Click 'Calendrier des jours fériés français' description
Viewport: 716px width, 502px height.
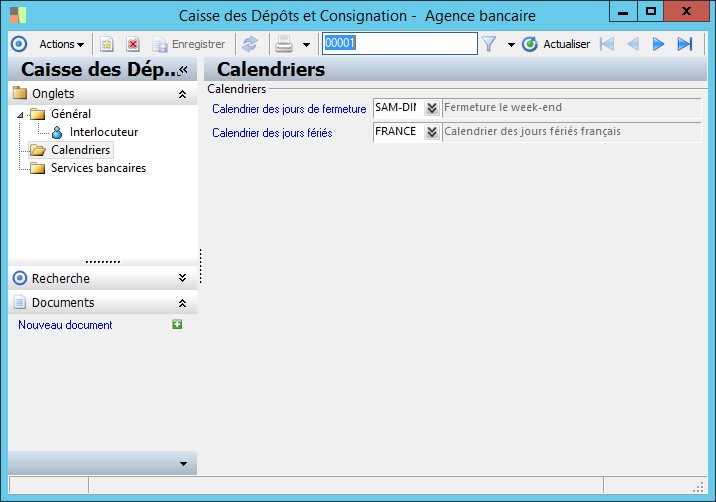tap(532, 132)
